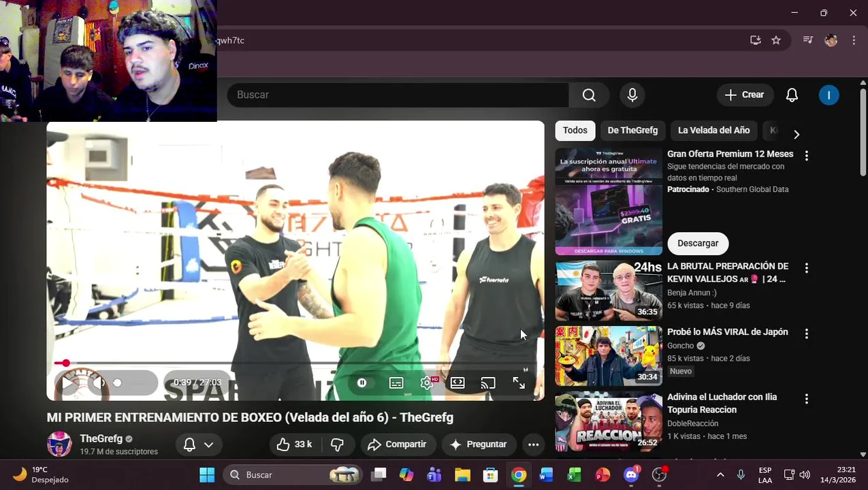Open options for Kevin Vallejos video
This screenshot has width=868, height=490.
pyautogui.click(x=807, y=268)
